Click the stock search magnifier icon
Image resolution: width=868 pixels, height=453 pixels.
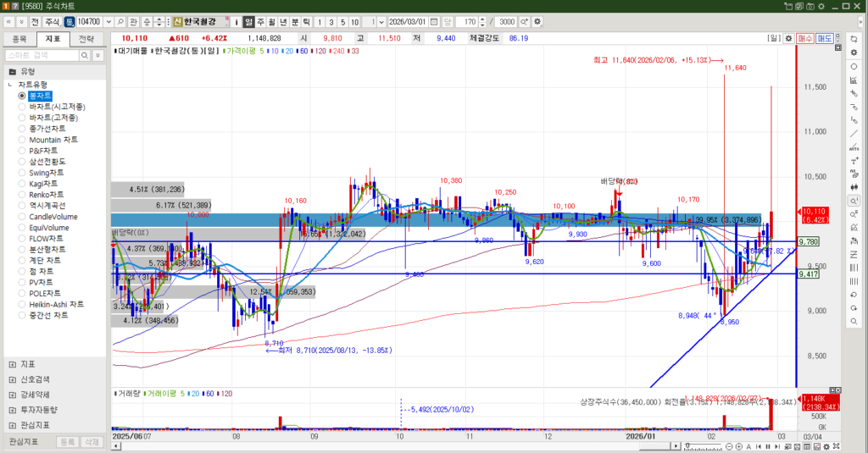[x=121, y=21]
